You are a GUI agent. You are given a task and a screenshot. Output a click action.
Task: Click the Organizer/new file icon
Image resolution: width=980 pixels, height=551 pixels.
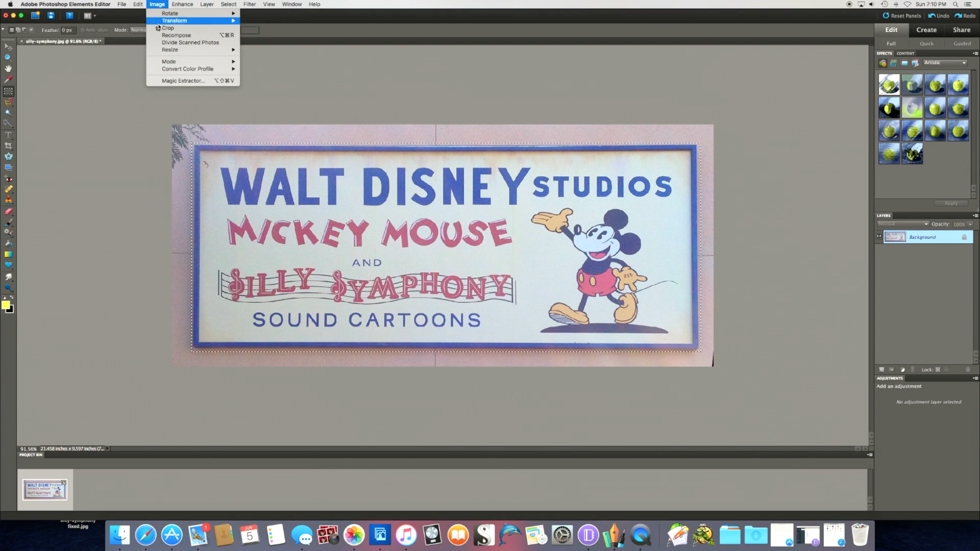[x=35, y=16]
